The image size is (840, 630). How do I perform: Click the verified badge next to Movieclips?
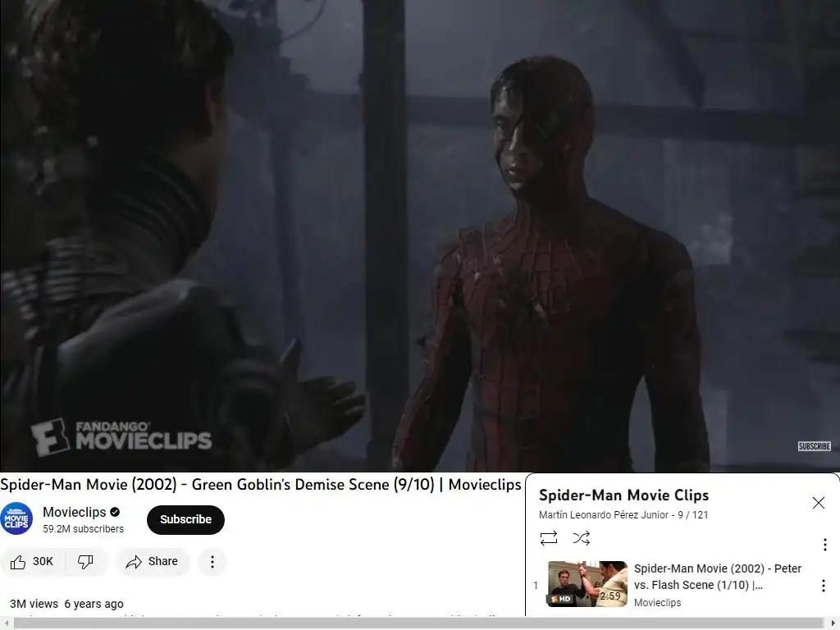tap(115, 512)
